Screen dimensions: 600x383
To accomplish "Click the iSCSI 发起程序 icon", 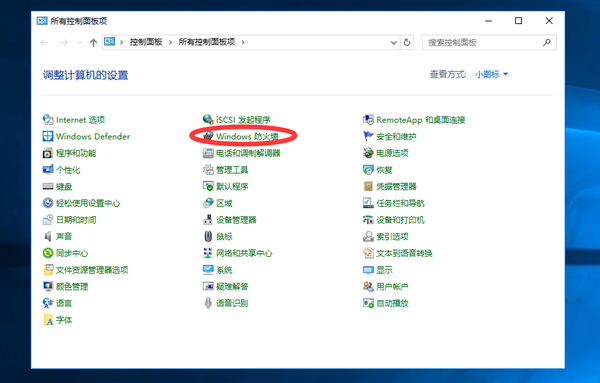I will pyautogui.click(x=208, y=120).
